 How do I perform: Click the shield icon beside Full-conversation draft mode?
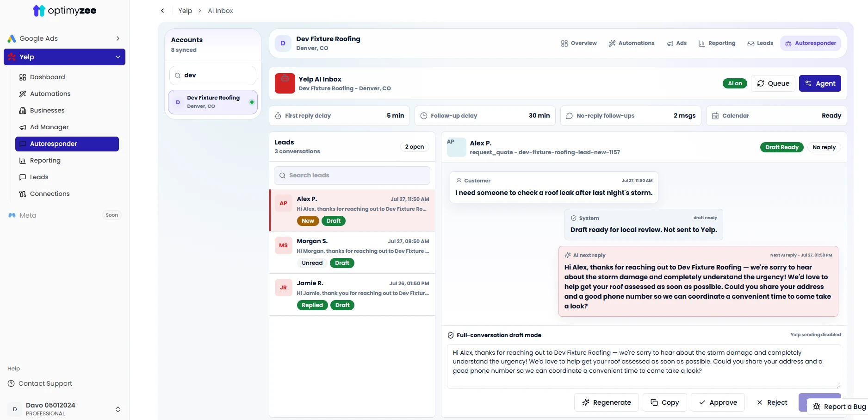point(451,335)
